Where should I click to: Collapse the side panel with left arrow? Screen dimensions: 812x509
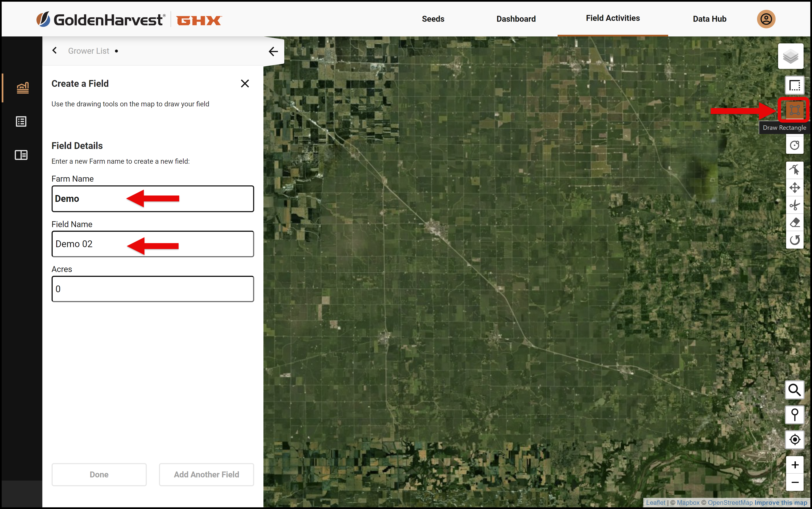coord(273,51)
